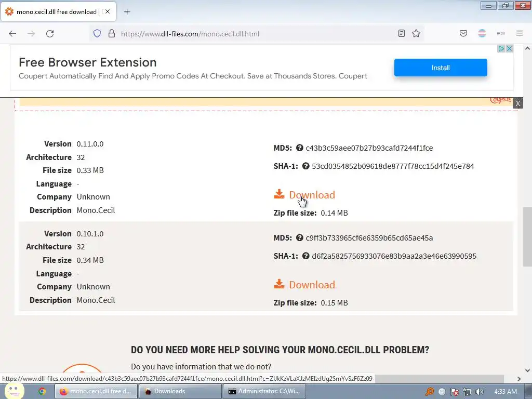This screenshot has height=399, width=532.
Task: Open the network tray icon
Action: pos(467,392)
